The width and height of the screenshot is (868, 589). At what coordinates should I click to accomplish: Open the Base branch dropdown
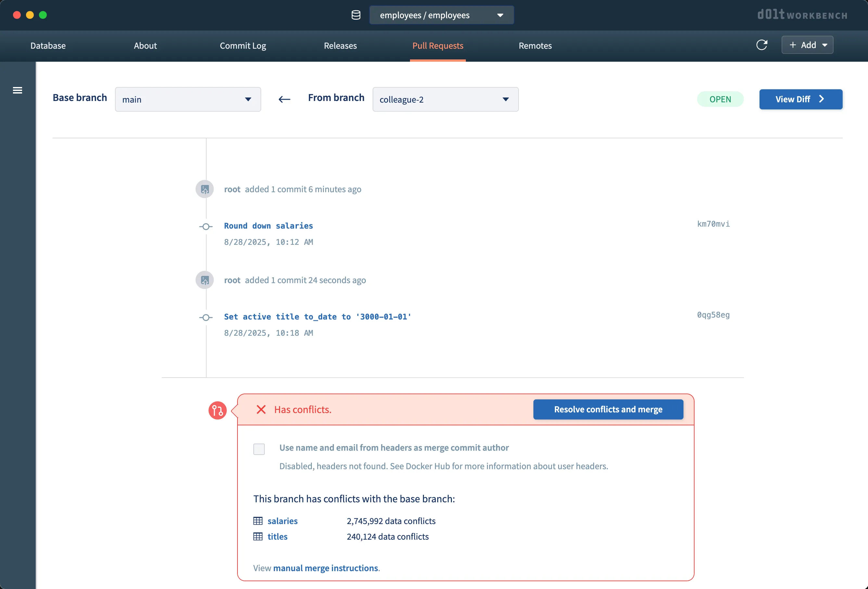(248, 99)
